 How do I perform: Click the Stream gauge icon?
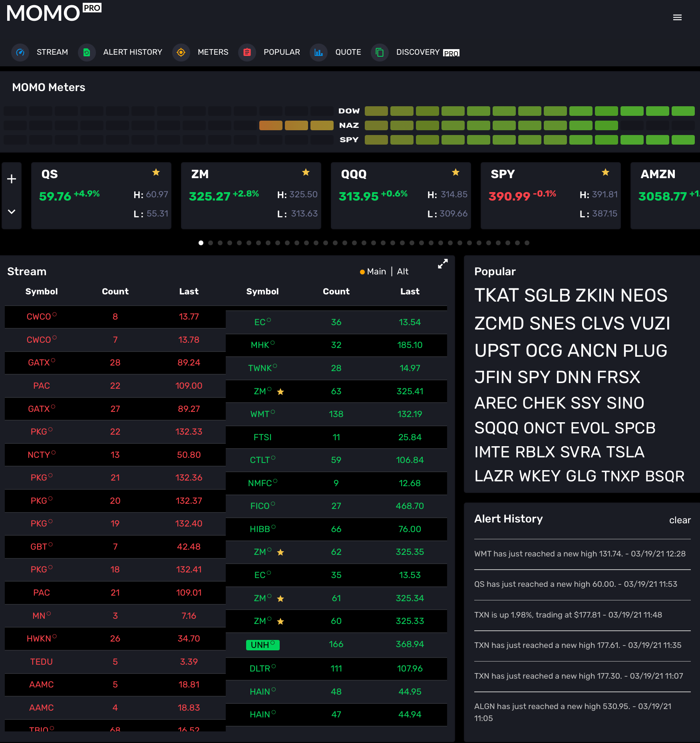[20, 52]
